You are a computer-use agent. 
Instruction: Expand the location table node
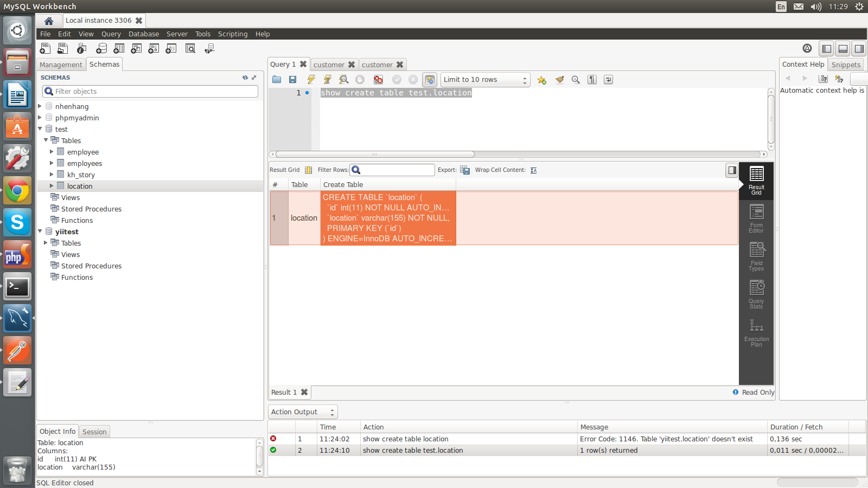point(52,186)
